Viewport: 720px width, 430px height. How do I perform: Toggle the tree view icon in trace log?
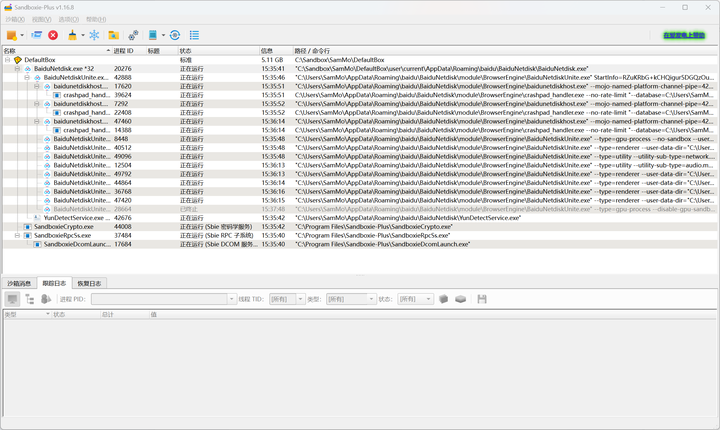click(30, 299)
